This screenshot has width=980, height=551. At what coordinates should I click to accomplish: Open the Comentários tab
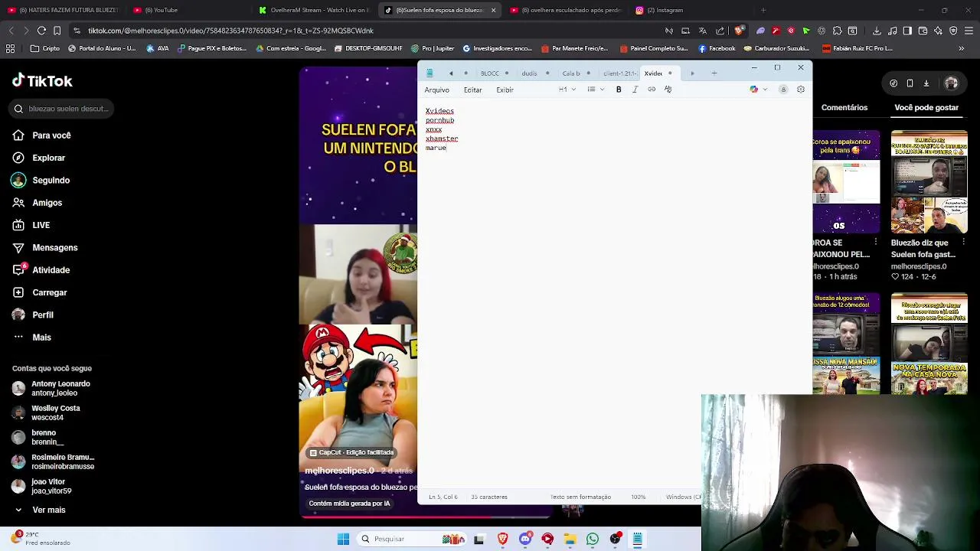(844, 108)
